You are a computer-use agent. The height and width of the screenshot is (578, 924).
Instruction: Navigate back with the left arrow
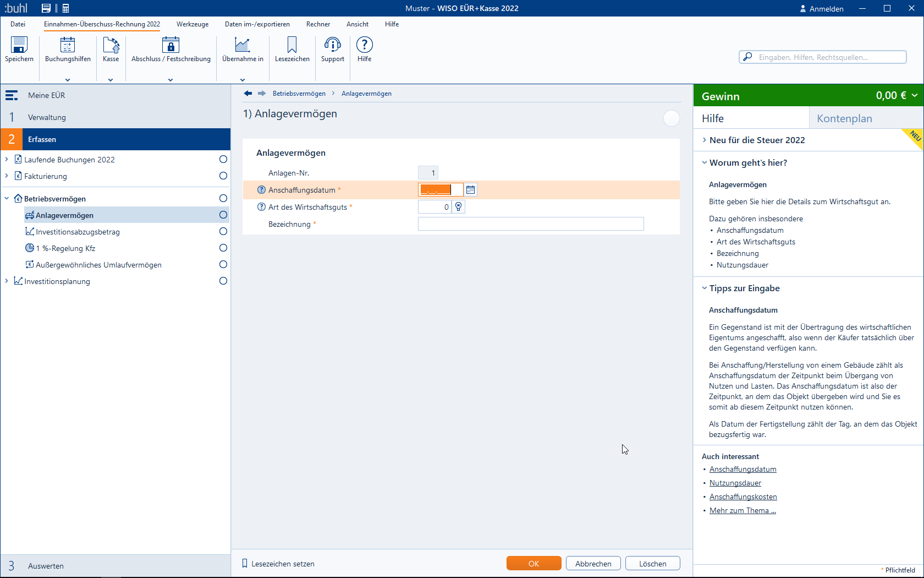coord(248,94)
